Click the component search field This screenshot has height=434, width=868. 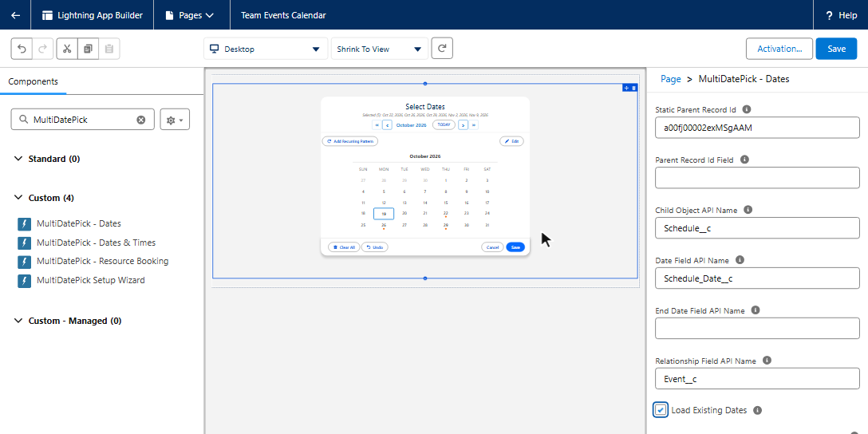pos(82,120)
